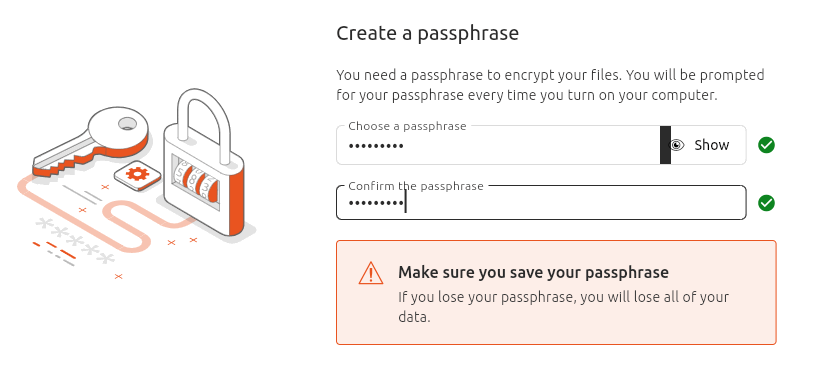Click the Make sure you save your passphrase title
This screenshot has width=836, height=376.
pyautogui.click(x=533, y=273)
